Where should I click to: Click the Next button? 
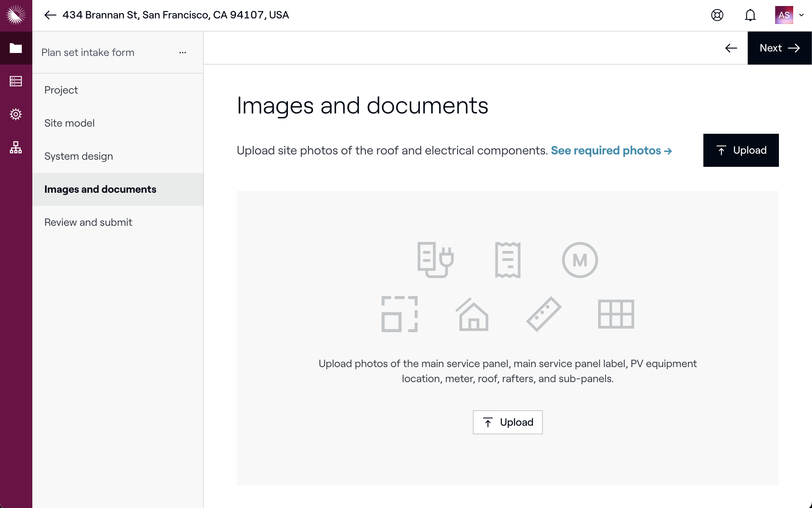click(x=779, y=48)
